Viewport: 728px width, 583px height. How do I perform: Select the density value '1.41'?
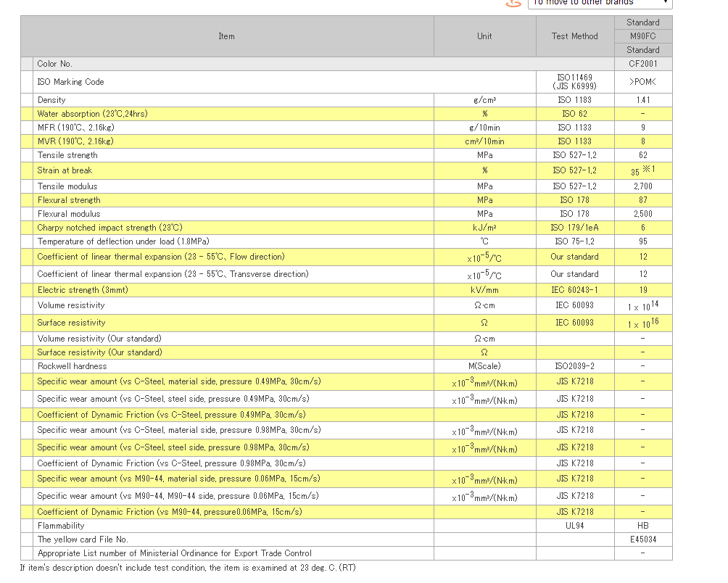(643, 100)
